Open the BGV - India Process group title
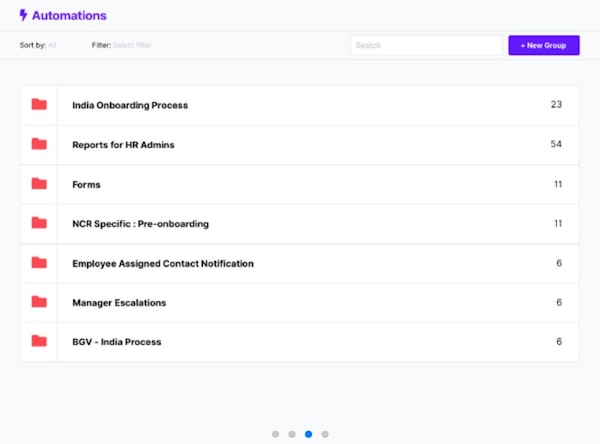 [116, 342]
